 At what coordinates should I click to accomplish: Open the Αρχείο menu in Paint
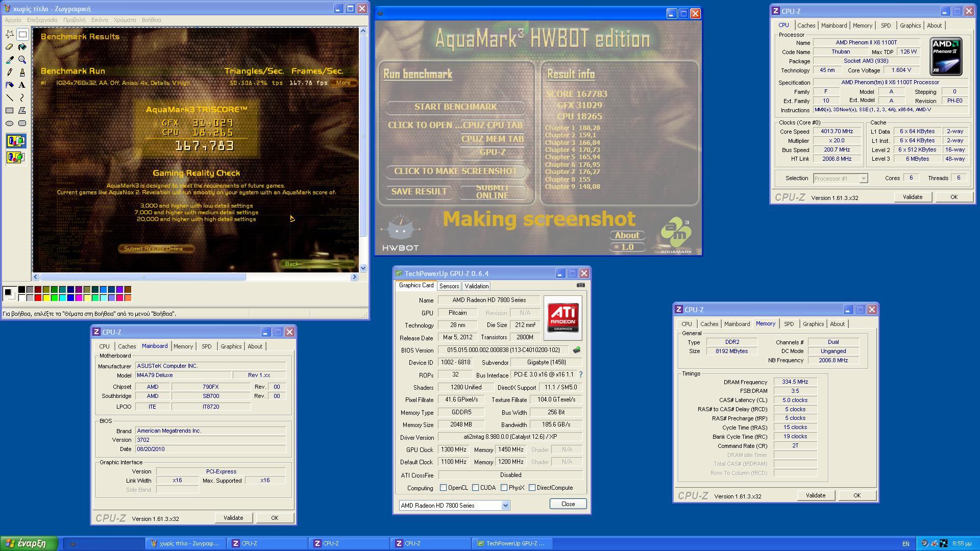pos(13,20)
